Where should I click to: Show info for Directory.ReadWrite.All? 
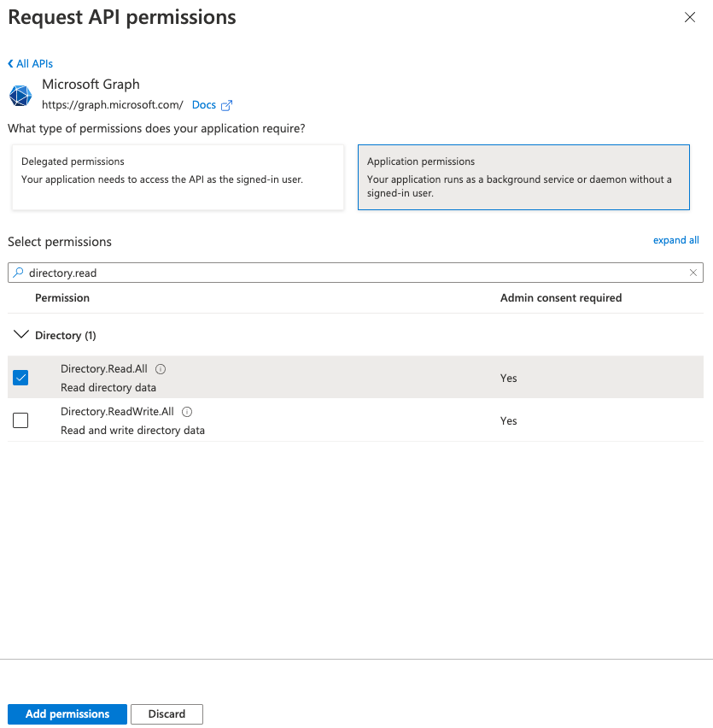[x=187, y=412]
